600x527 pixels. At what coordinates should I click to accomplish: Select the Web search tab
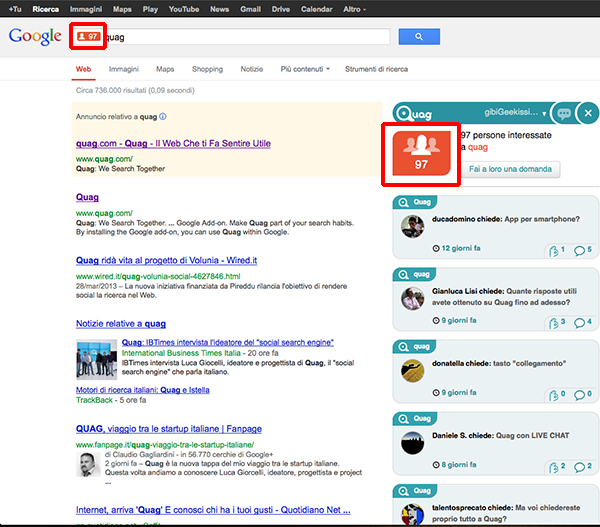coord(83,69)
